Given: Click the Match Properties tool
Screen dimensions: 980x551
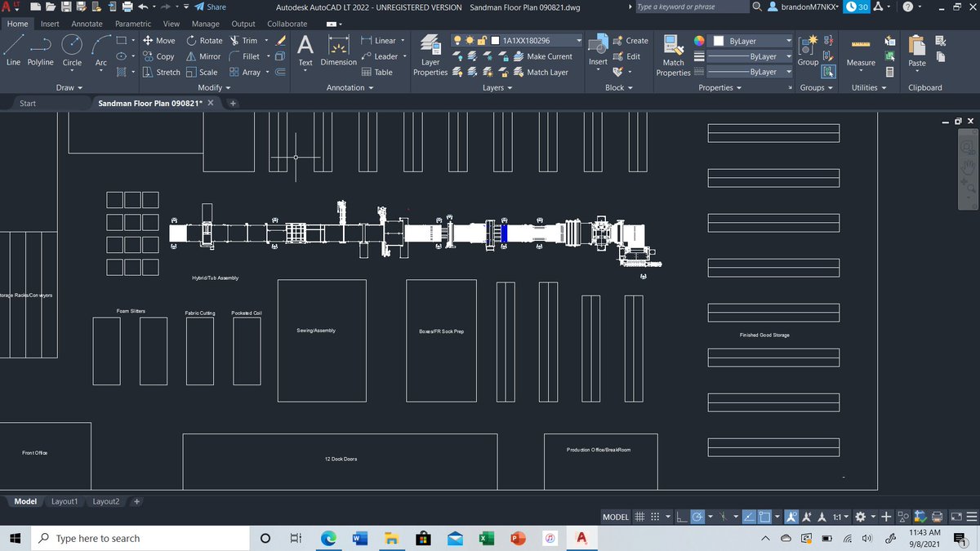Looking at the screenshot, I should (674, 56).
